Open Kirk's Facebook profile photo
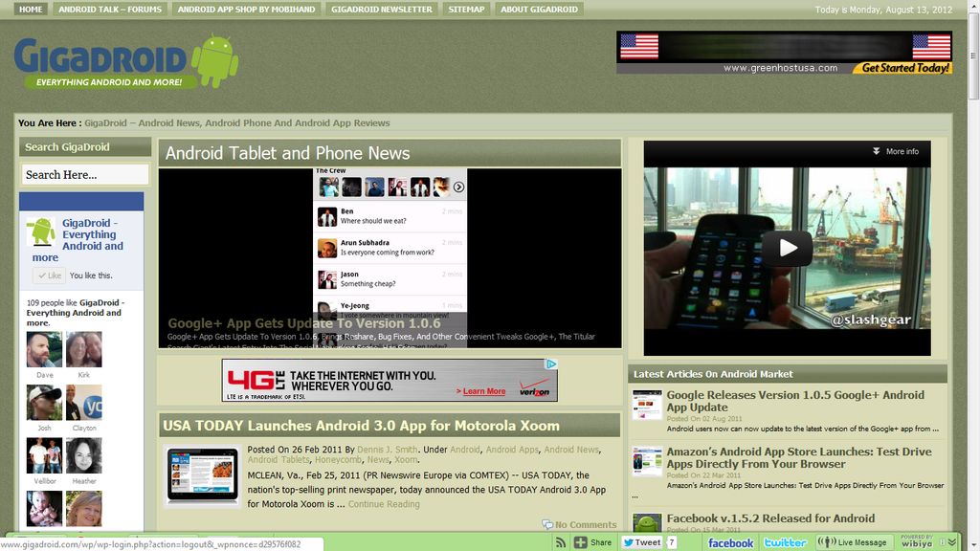The width and height of the screenshot is (980, 551). [84, 349]
